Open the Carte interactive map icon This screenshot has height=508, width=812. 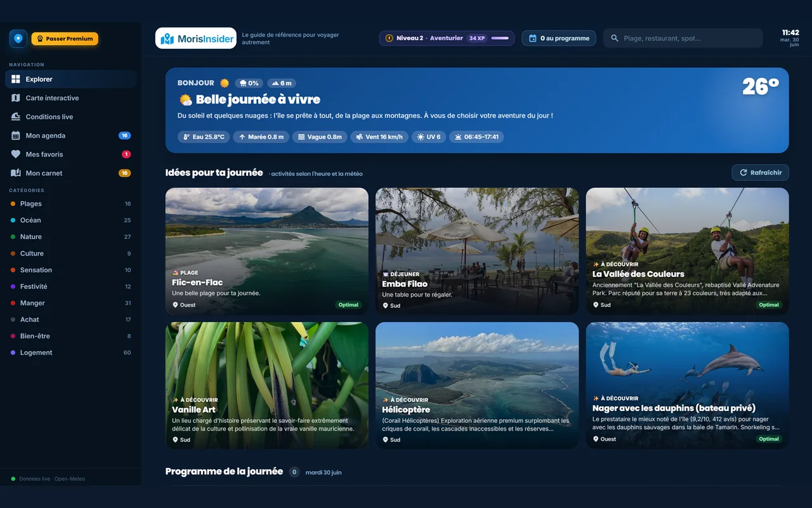16,98
